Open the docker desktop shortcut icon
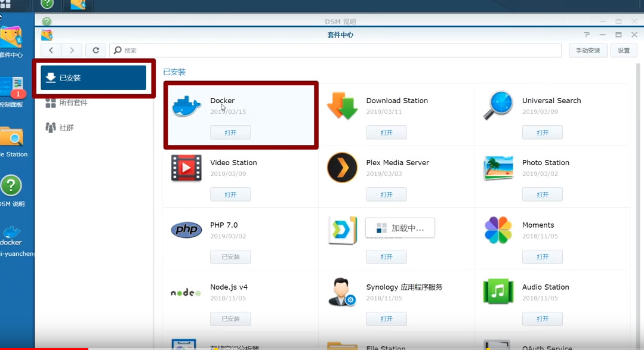Screen dimensions: 644x350 (x=11, y=236)
